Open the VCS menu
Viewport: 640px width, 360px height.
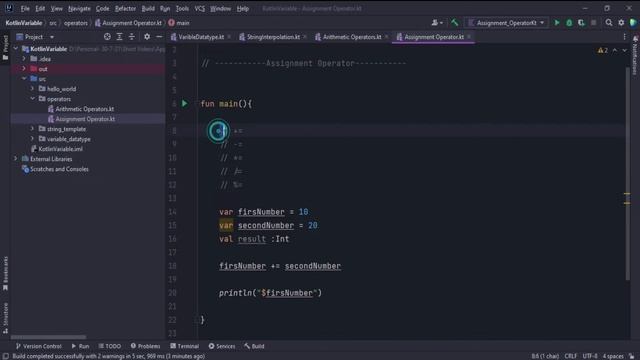(200, 9)
